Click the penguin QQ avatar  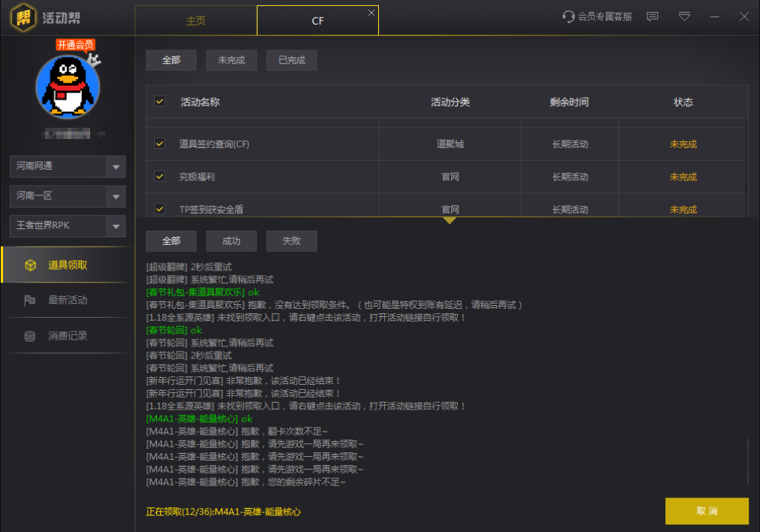pyautogui.click(x=68, y=87)
